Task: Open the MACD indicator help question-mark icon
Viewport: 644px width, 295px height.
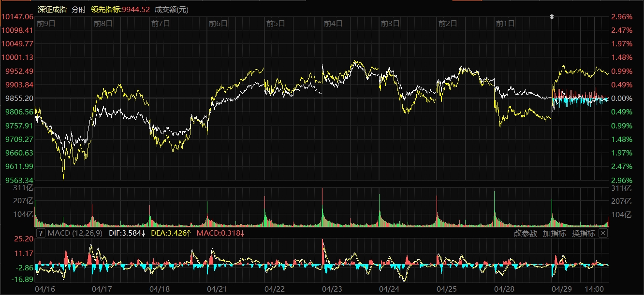Action: click(x=41, y=233)
